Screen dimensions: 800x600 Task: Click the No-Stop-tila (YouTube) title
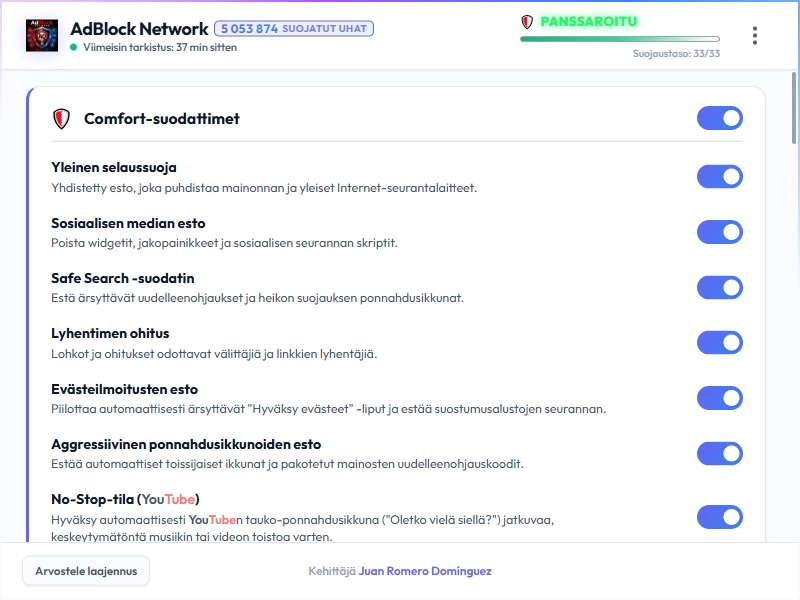[126, 499]
